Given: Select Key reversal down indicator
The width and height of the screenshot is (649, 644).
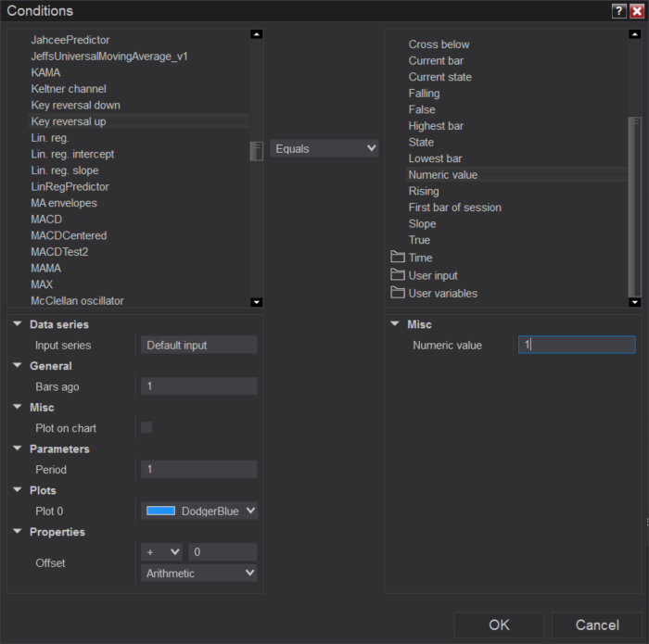Looking at the screenshot, I should pos(76,105).
